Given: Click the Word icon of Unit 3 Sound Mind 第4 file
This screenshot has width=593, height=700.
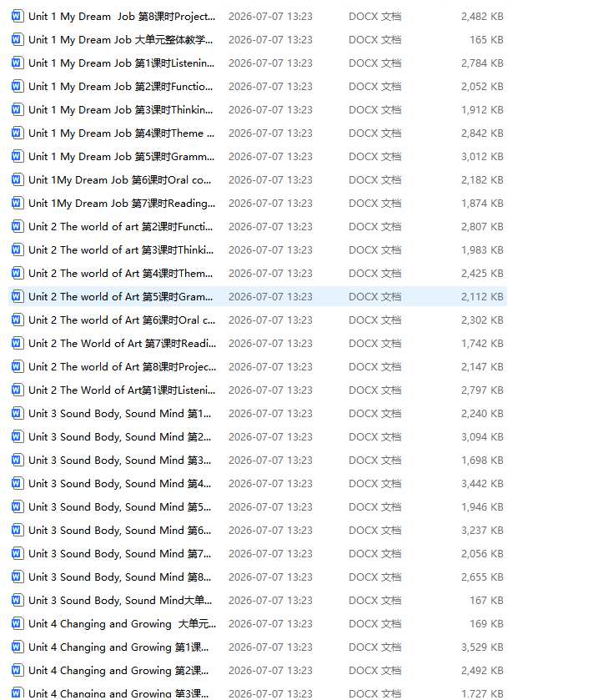Looking at the screenshot, I should [17, 483].
